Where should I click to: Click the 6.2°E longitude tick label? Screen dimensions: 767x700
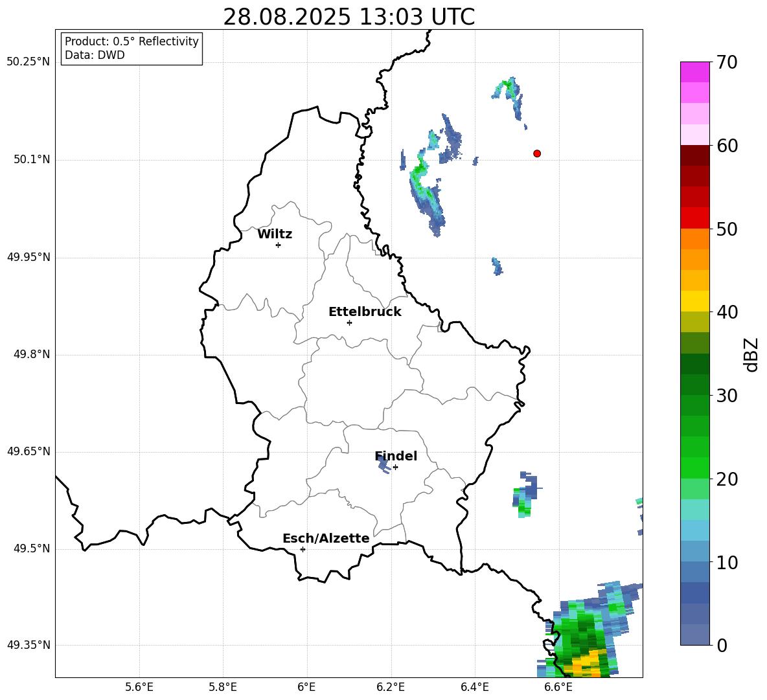point(391,687)
